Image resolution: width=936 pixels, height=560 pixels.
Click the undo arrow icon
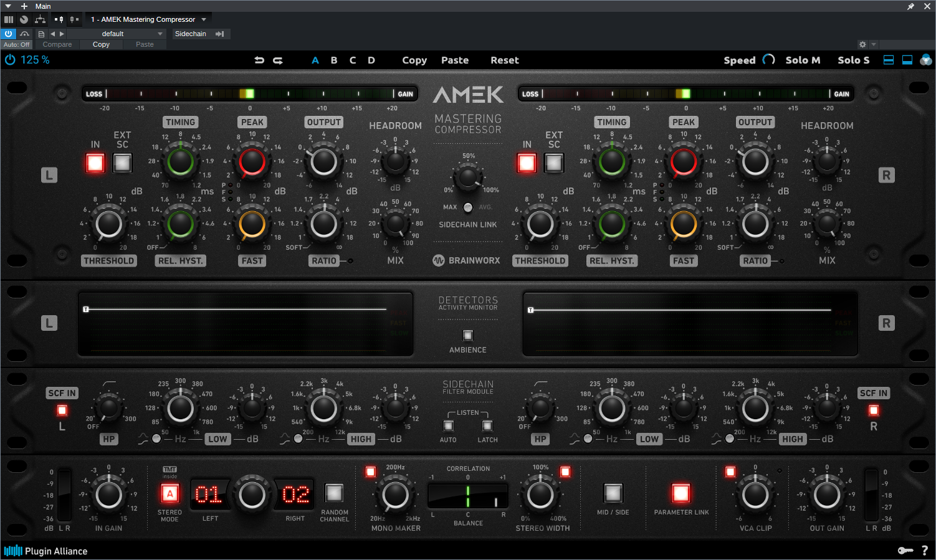pyautogui.click(x=259, y=60)
